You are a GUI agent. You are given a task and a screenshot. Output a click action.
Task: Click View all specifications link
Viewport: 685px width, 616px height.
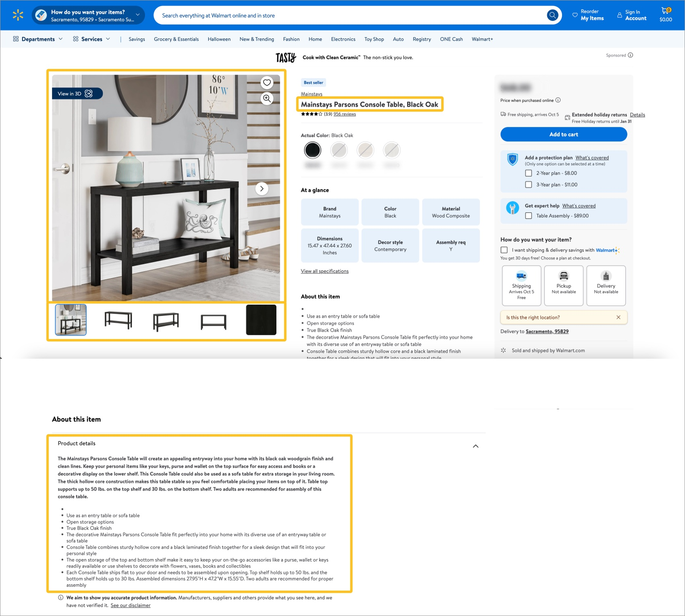pyautogui.click(x=325, y=271)
